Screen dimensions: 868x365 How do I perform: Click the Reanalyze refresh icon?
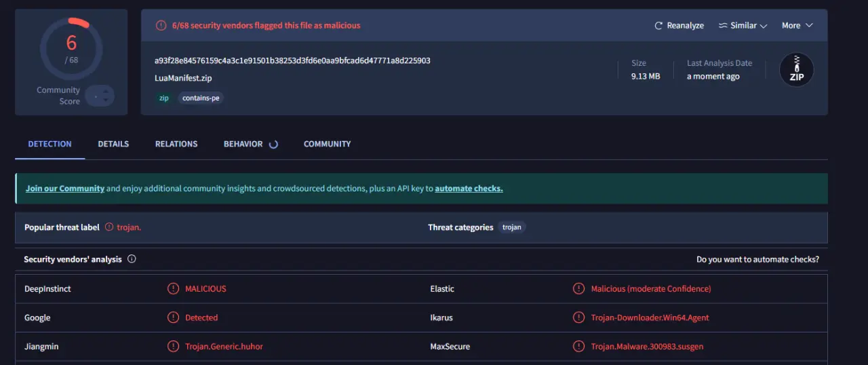[658, 26]
